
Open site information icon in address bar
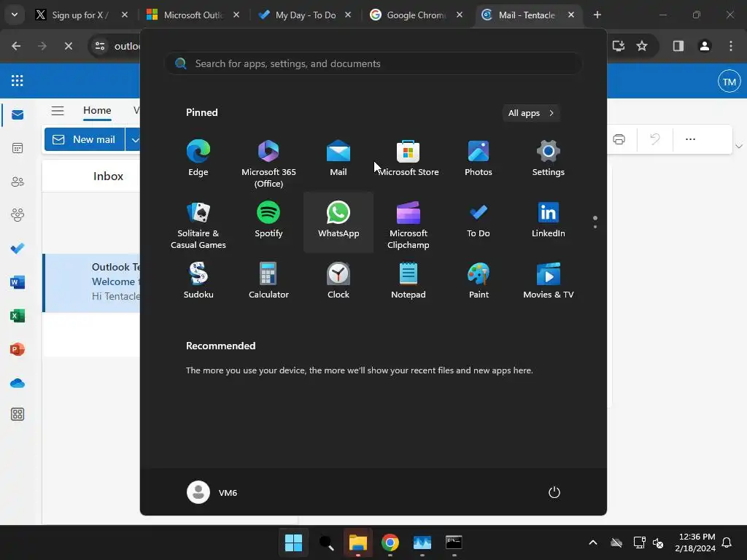(x=100, y=46)
